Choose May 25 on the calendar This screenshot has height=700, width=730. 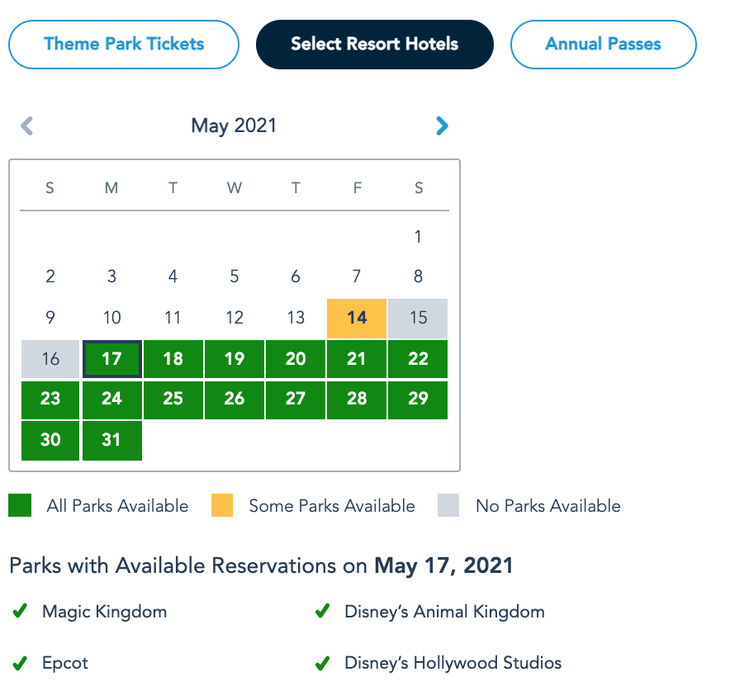click(173, 400)
